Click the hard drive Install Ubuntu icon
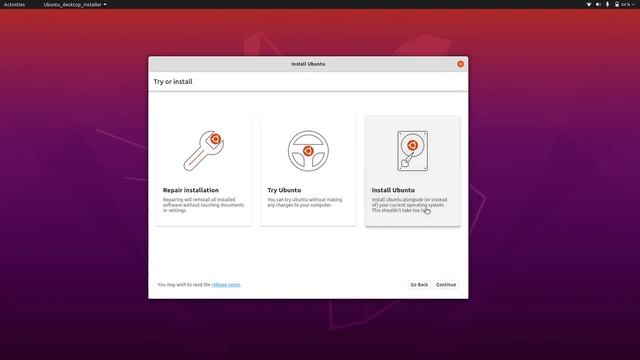The image size is (640, 360). 413,151
